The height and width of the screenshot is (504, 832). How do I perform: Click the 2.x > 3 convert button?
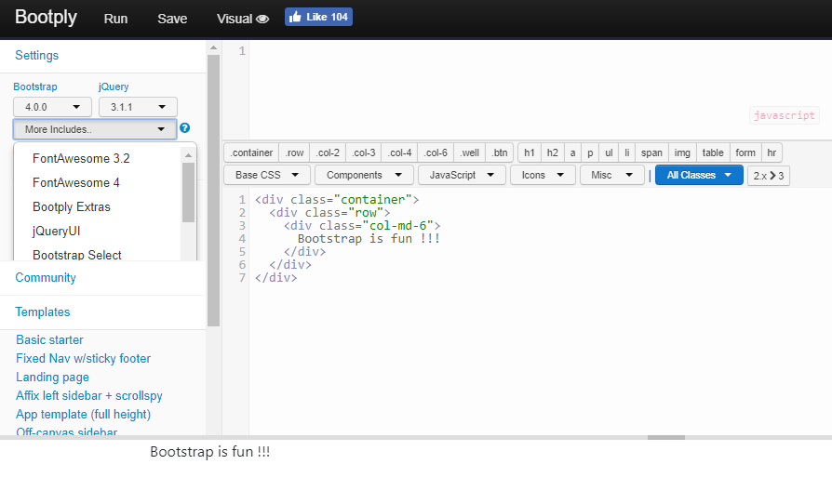tap(769, 176)
